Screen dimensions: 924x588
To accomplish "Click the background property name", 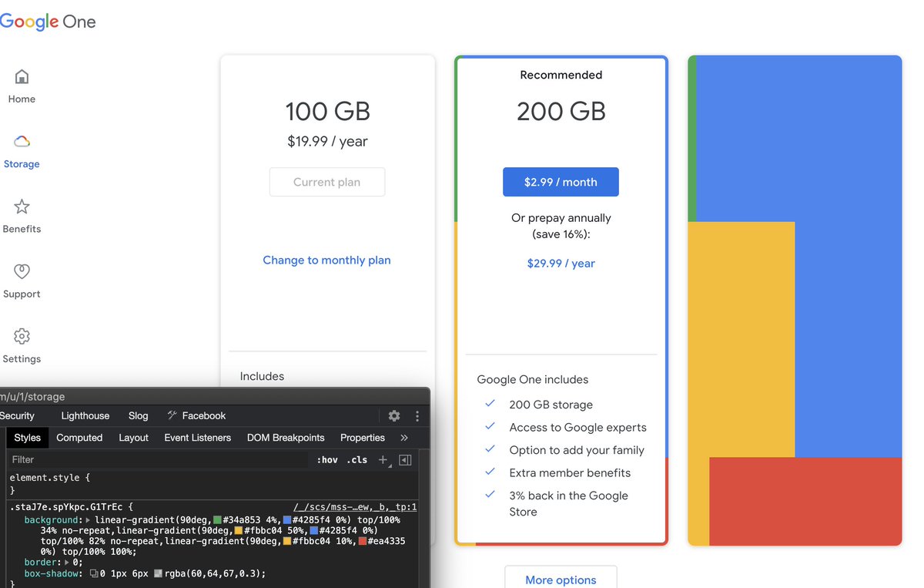I will (52, 520).
